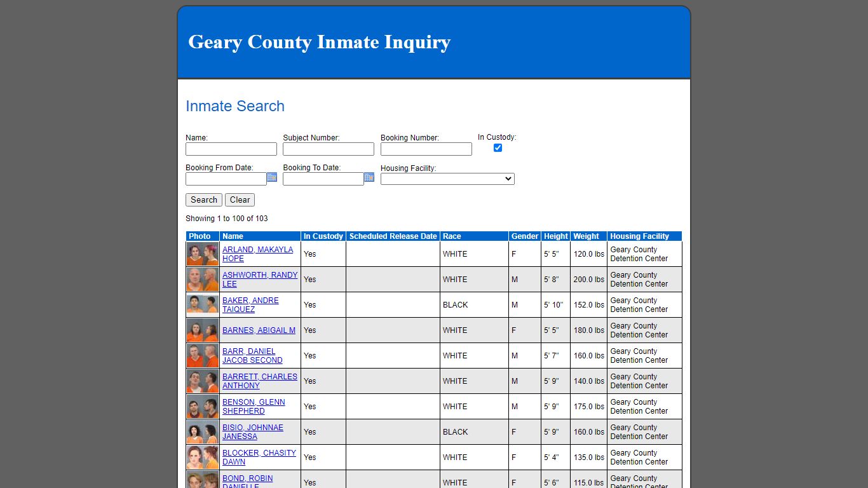This screenshot has height=488, width=868.
Task: Click 135.0 lbs weight for Chasity Blocker
Action: coord(589,457)
